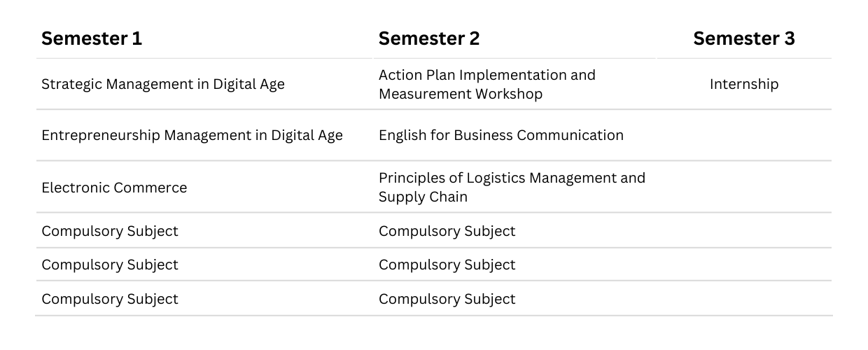Select last Compulsory Subject in Semester 1

[110, 299]
